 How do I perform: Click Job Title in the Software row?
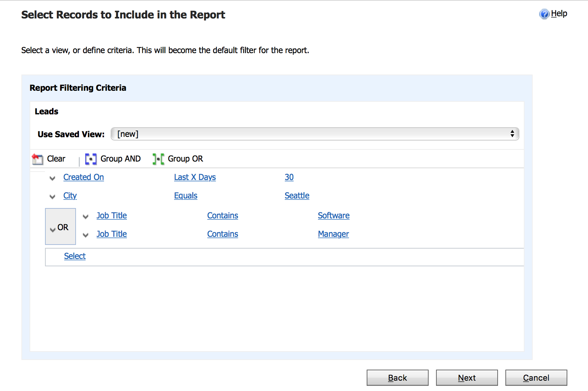pos(111,215)
